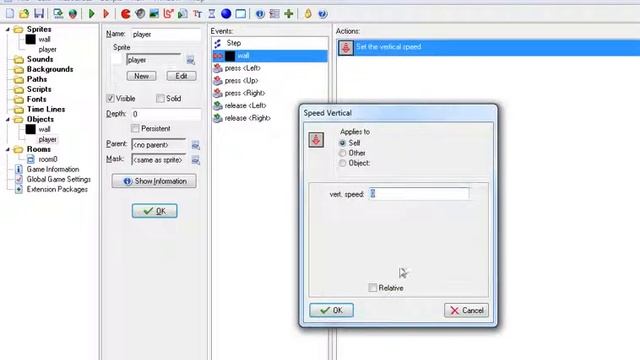This screenshot has height=360, width=640.
Task: Open Global Game Settings toolbar icon
Action: pos(274,14)
